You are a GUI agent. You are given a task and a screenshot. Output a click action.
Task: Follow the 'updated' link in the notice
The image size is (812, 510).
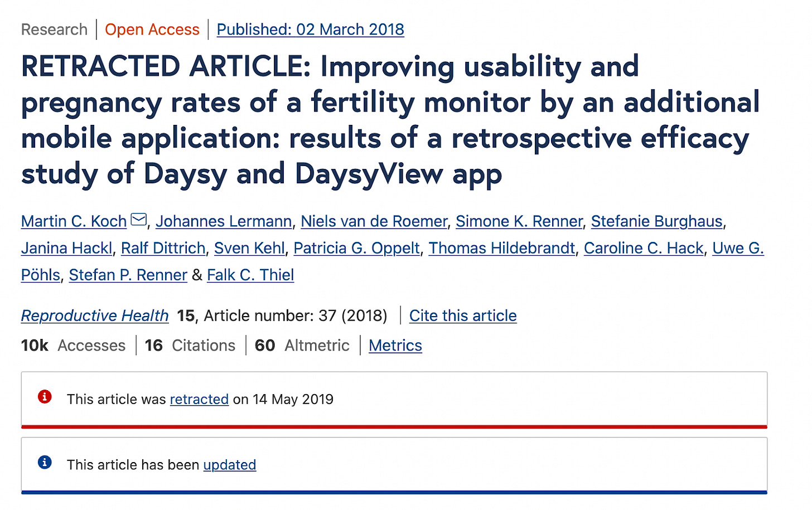[x=230, y=464]
